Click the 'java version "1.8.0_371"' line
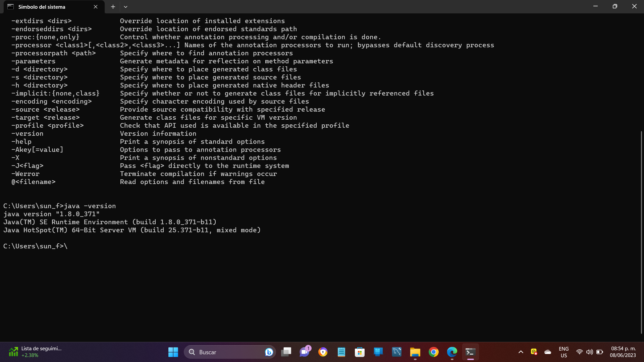644x362 pixels. click(51, 214)
